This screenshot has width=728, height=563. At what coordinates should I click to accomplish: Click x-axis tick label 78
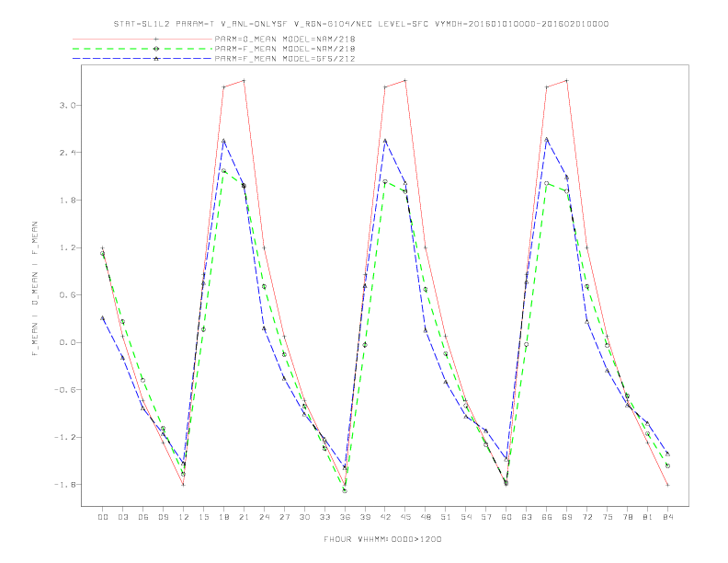(x=627, y=517)
